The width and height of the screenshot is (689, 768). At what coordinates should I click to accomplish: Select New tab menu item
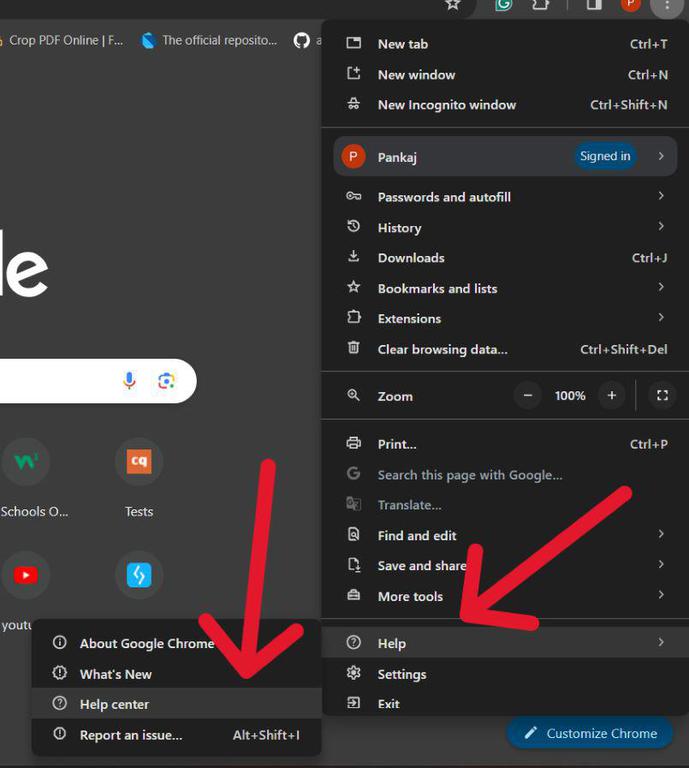(505, 44)
